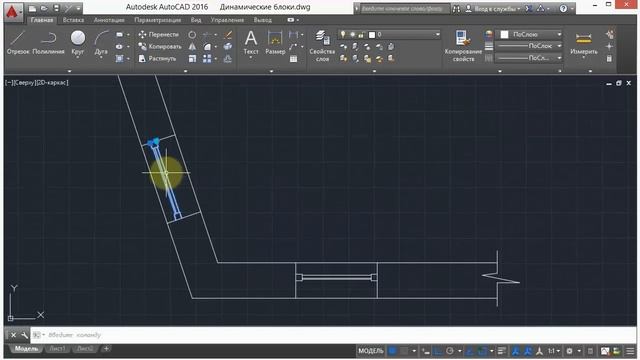Screen dimensions: 640x360
Task: Open the ПоСл... linetype dropdown
Action: [529, 58]
